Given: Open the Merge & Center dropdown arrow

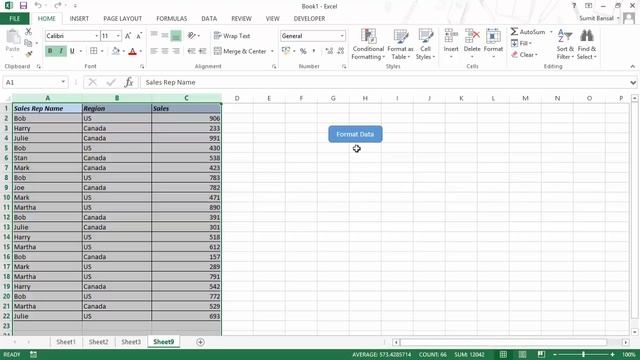Looking at the screenshot, I should pos(272,51).
